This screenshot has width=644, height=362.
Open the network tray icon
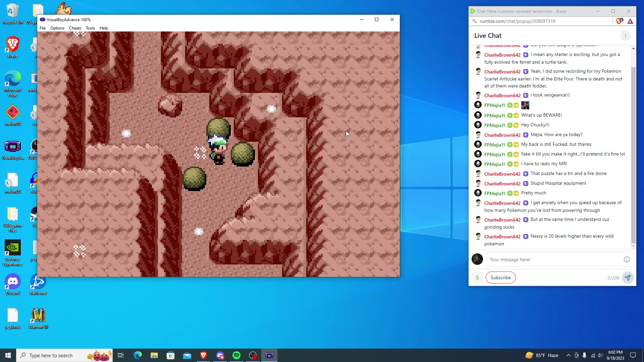point(593,355)
